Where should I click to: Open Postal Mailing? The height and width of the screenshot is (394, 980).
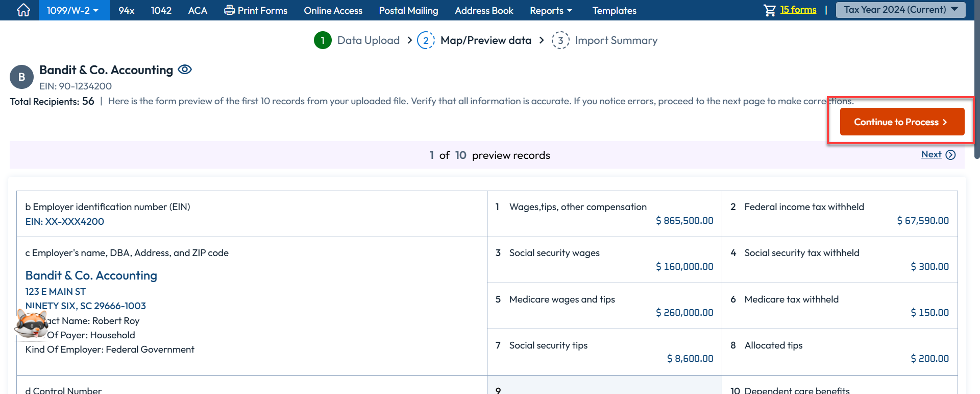(x=408, y=10)
